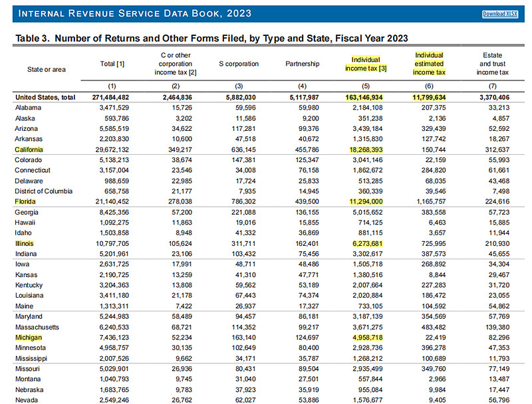Viewport: 532px width, 404px height.
Task: Click the highlighted Michigan state name
Action: point(29,338)
